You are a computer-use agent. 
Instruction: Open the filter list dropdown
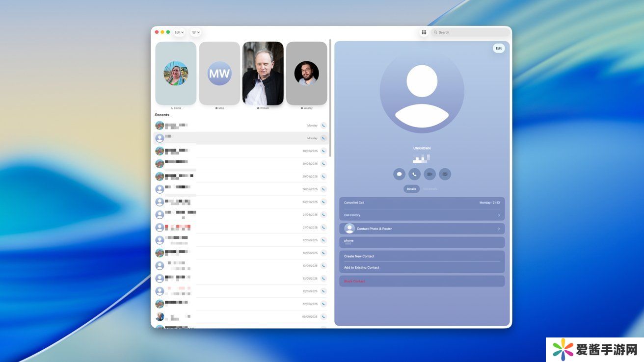(195, 32)
